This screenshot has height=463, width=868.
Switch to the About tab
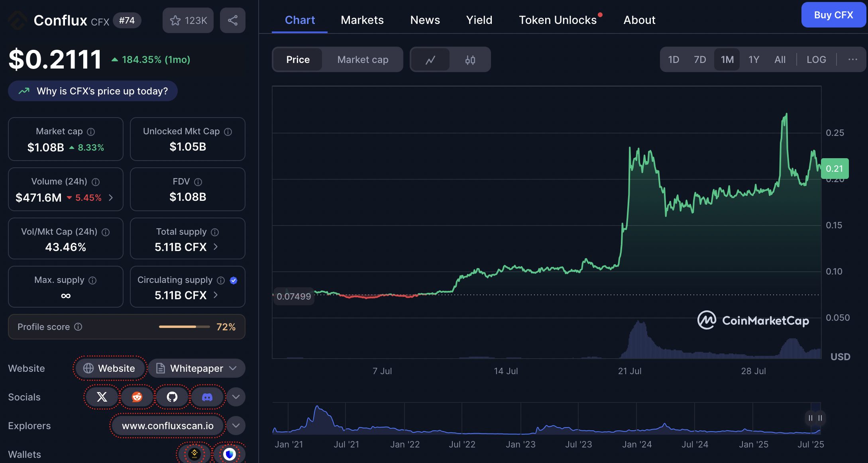click(x=639, y=20)
